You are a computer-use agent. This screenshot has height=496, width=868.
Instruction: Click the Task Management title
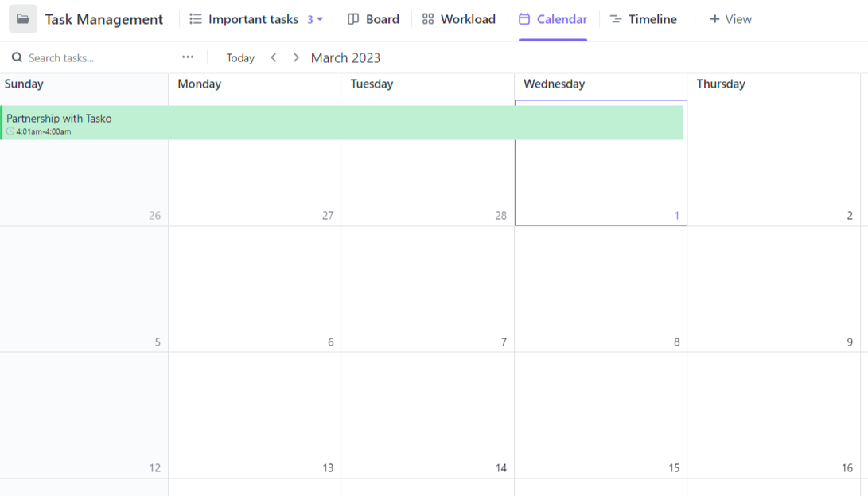103,19
